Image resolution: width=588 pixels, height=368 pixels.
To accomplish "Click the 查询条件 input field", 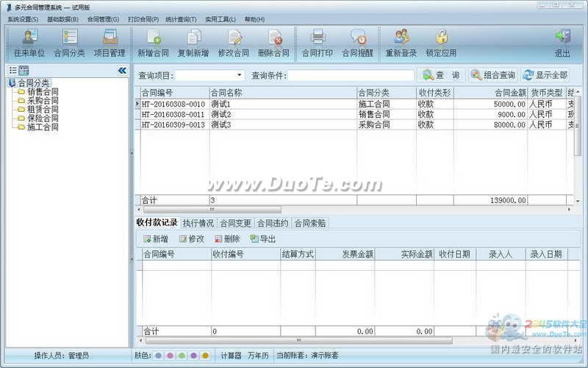I will (351, 76).
